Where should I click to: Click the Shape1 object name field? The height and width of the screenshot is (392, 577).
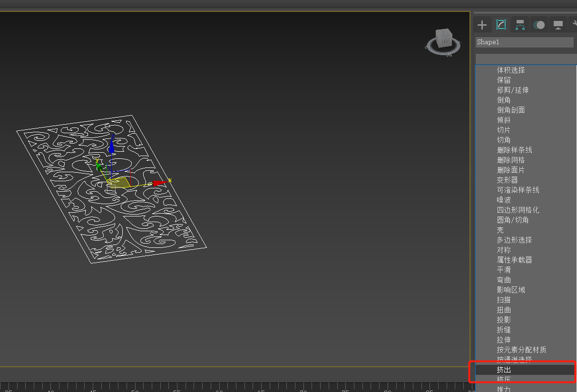pos(525,42)
